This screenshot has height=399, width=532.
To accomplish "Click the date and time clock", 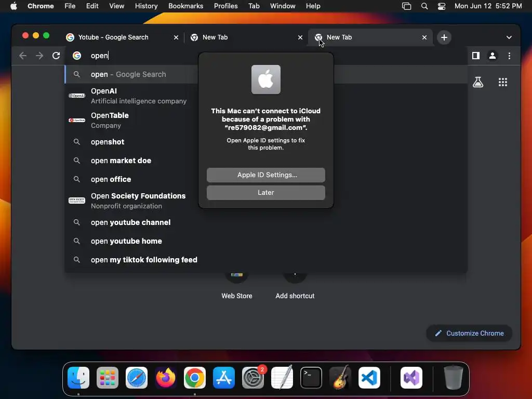I will [x=488, y=6].
